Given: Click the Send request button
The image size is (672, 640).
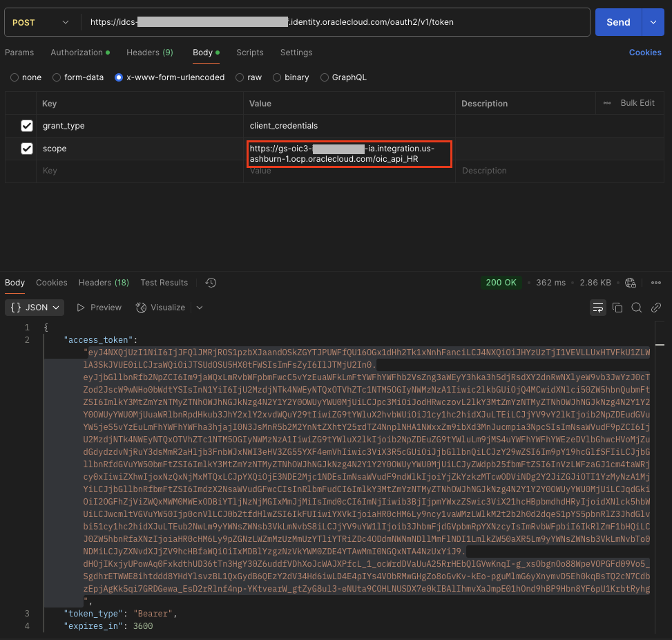Looking at the screenshot, I should tap(617, 22).
